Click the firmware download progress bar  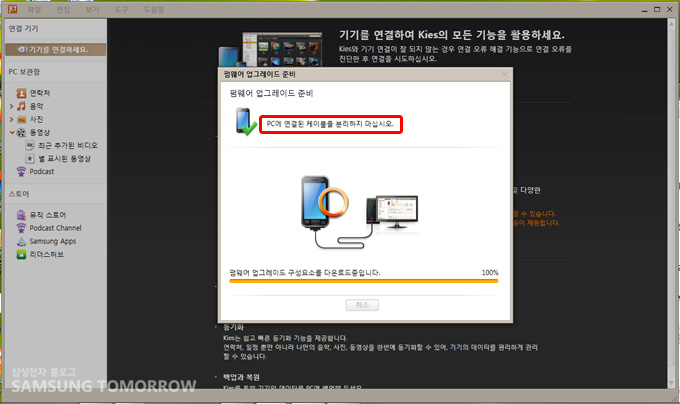(x=363, y=281)
